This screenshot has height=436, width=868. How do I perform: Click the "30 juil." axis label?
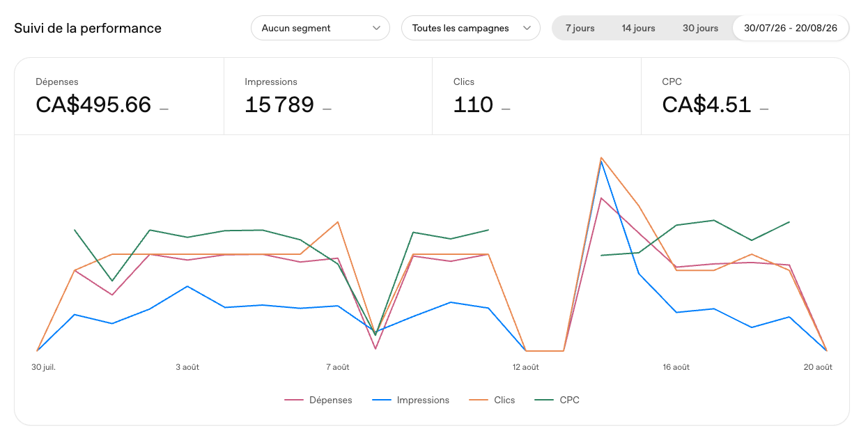click(43, 367)
